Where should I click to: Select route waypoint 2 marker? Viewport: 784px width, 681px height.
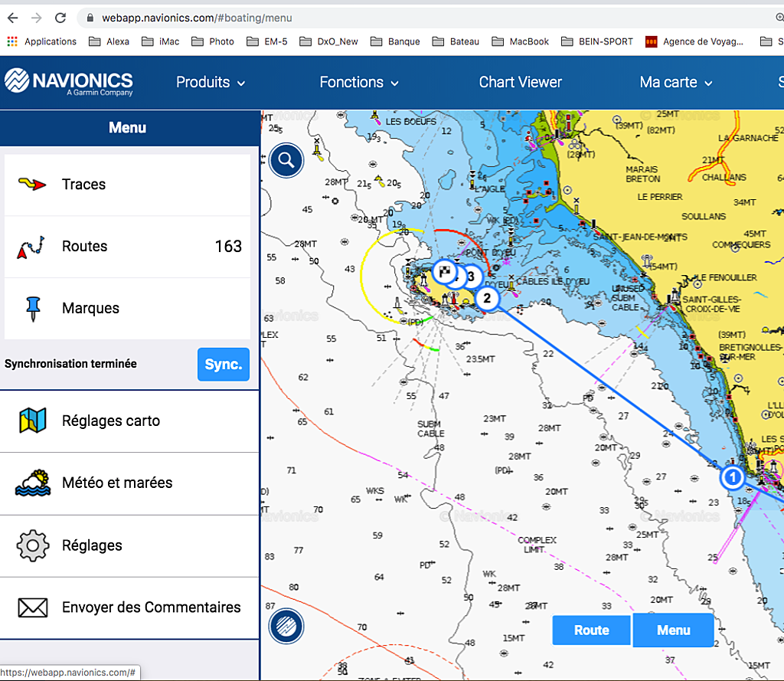point(487,299)
